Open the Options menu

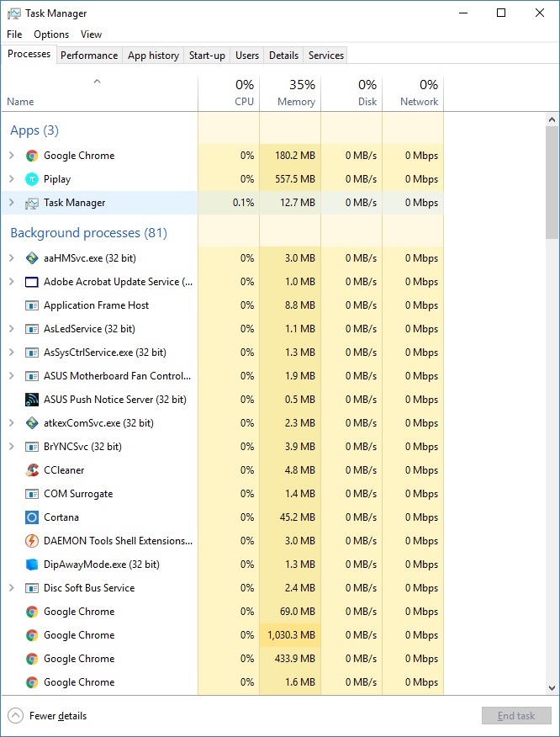coord(51,34)
